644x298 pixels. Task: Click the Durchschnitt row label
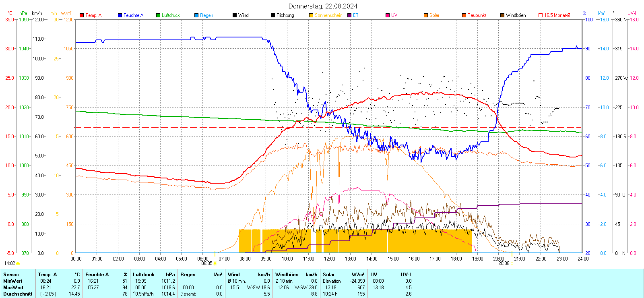tap(18, 294)
